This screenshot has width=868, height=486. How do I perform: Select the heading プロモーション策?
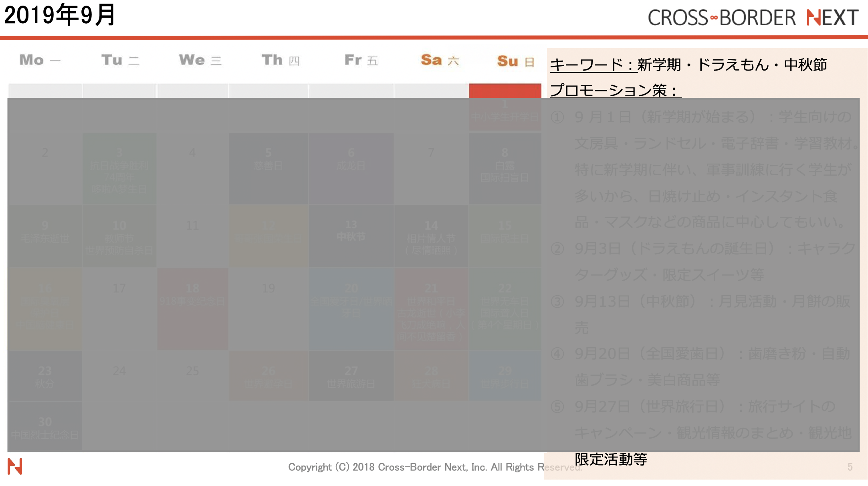[x=616, y=90]
